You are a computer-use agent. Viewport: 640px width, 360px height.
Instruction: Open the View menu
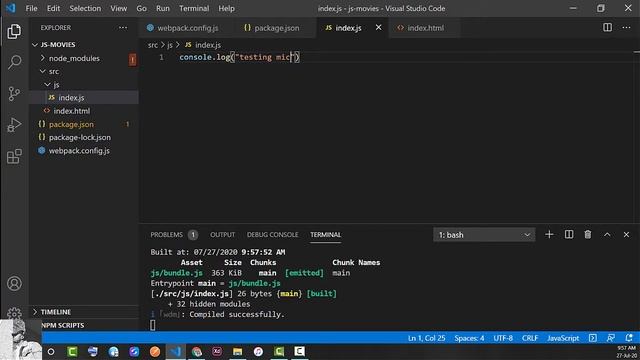[x=118, y=8]
